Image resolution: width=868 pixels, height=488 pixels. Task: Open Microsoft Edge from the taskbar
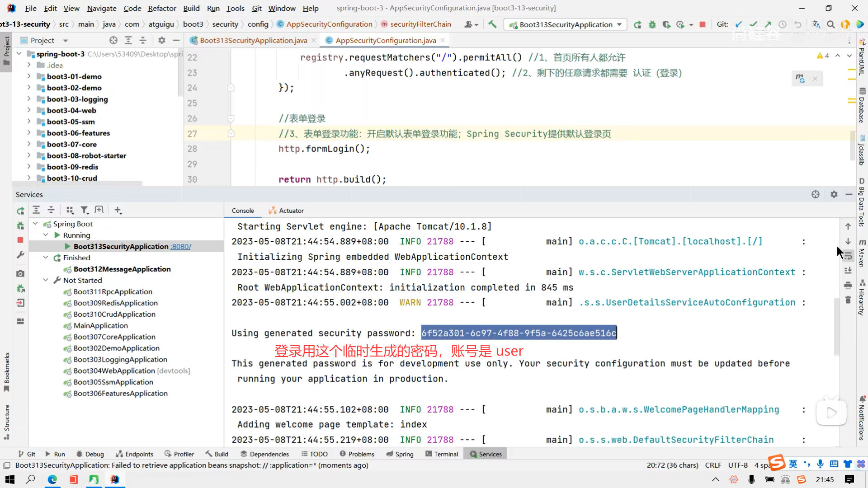(x=52, y=479)
